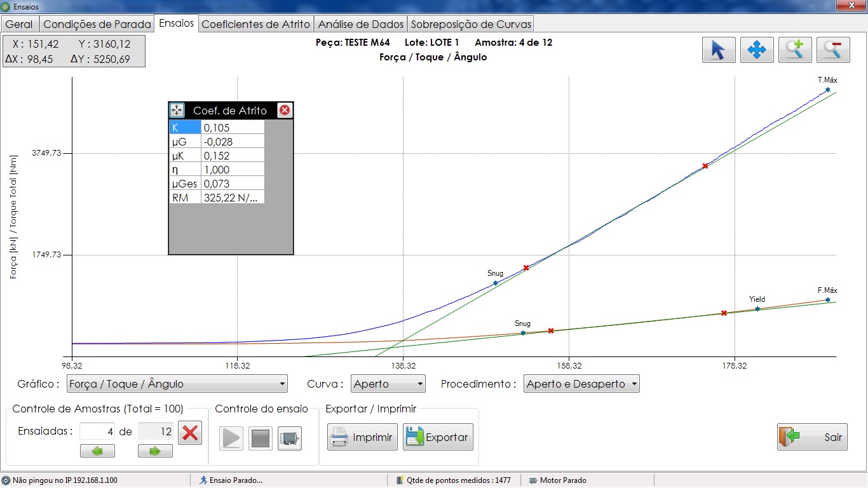
Task: Click the total samples field showing 12
Action: click(155, 431)
